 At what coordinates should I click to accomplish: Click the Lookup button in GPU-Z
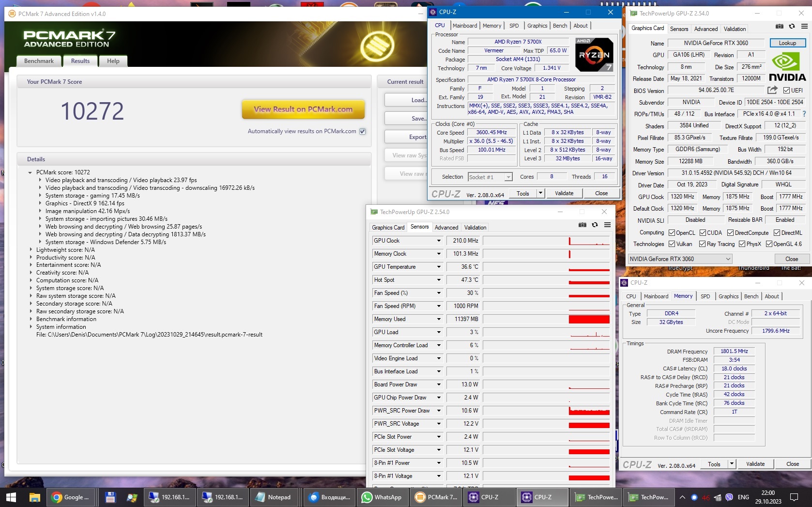[787, 43]
